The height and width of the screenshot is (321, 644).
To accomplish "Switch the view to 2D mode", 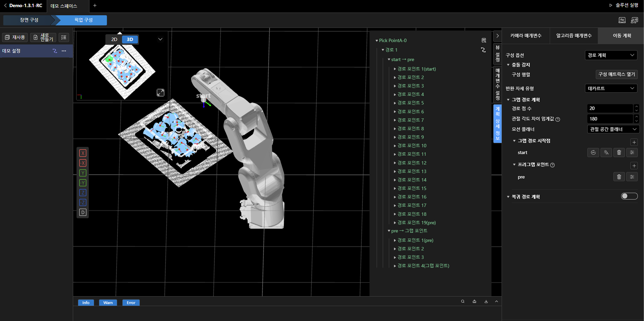I will pyautogui.click(x=114, y=39).
